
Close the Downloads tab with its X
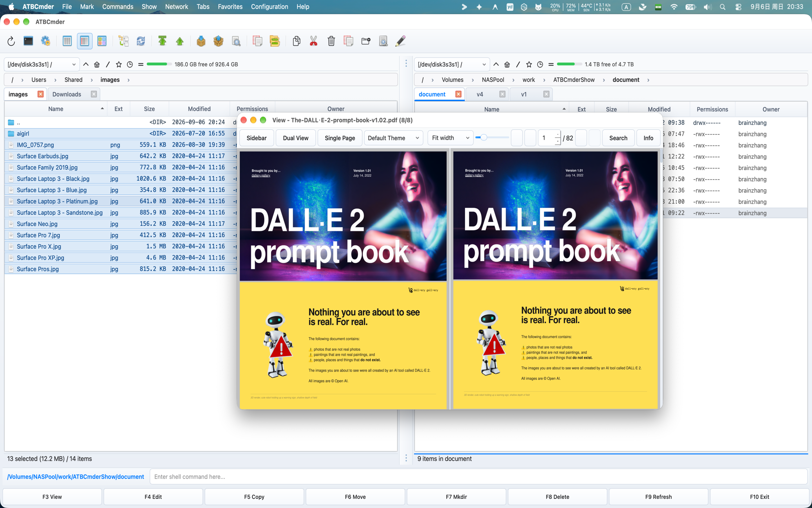pyautogui.click(x=94, y=94)
